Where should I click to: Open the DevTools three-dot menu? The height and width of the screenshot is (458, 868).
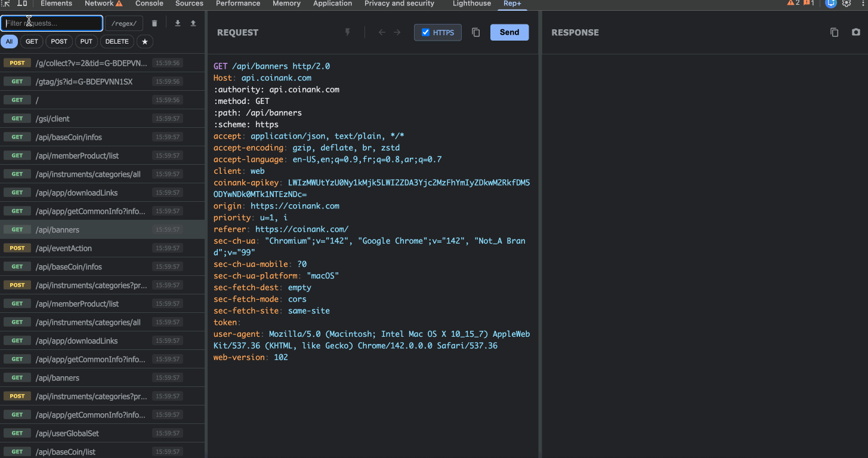(x=862, y=4)
